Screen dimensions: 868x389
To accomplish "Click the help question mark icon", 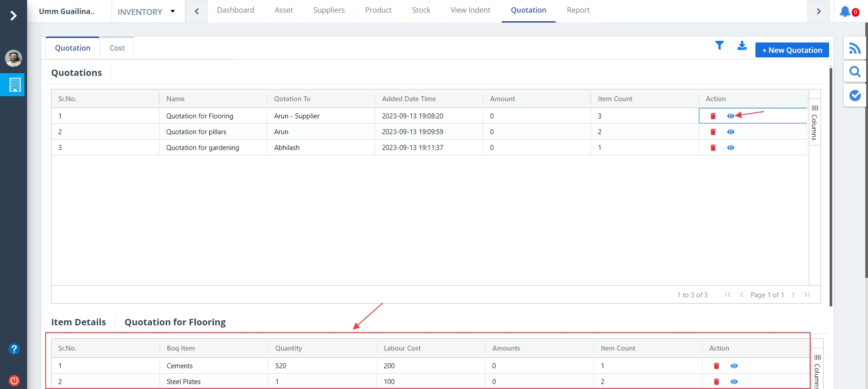I will [x=14, y=349].
